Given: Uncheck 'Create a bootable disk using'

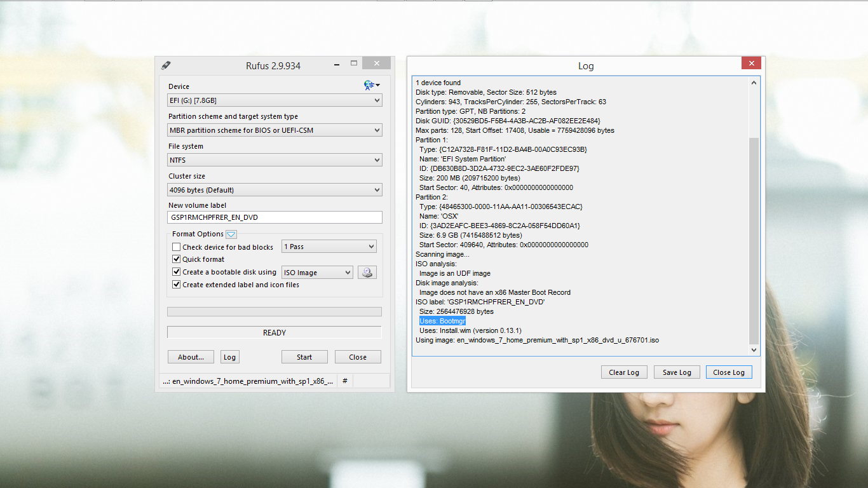Looking at the screenshot, I should 177,272.
